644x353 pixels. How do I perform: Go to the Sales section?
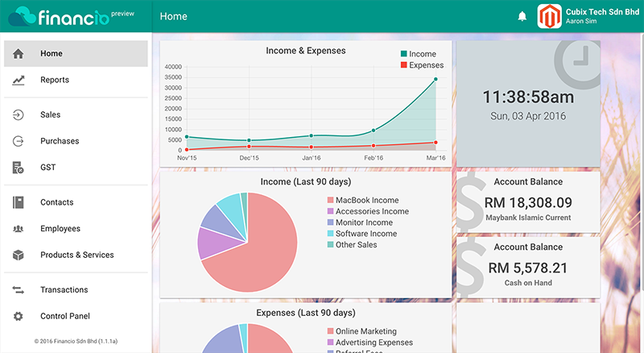click(x=76, y=114)
